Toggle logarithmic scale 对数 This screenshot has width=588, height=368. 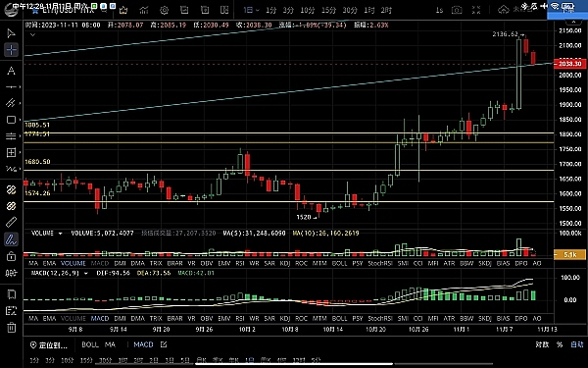[542, 344]
